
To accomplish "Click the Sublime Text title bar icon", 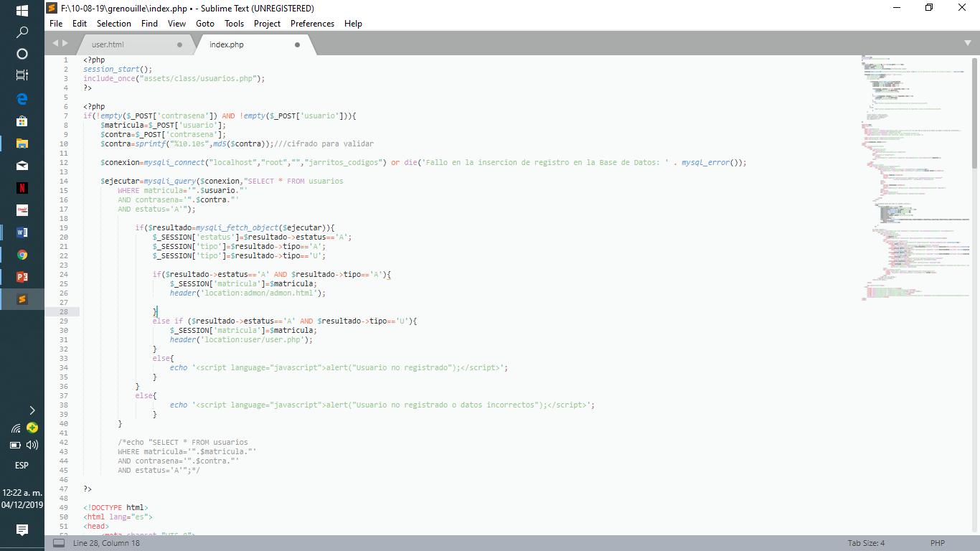I will point(52,9).
